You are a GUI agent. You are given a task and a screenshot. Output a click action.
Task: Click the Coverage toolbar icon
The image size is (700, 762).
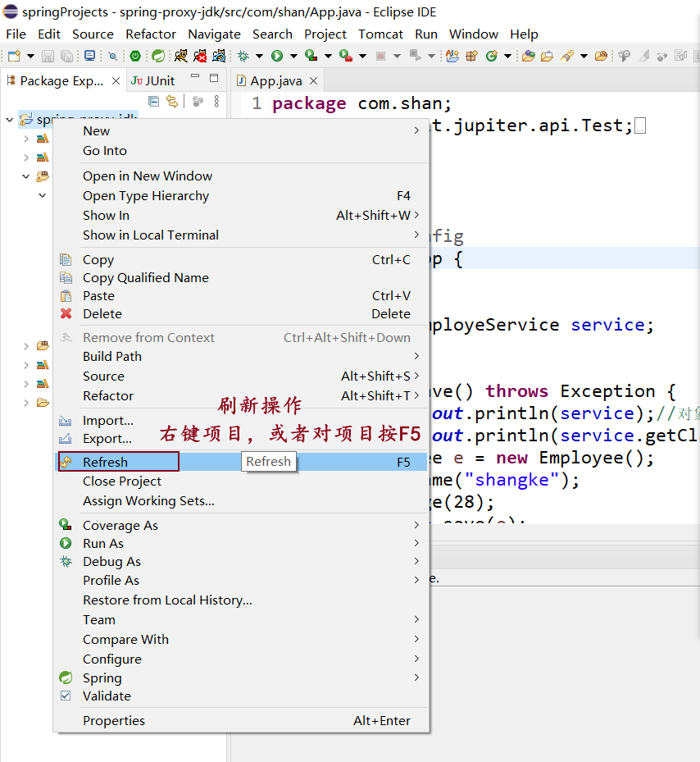[311, 56]
